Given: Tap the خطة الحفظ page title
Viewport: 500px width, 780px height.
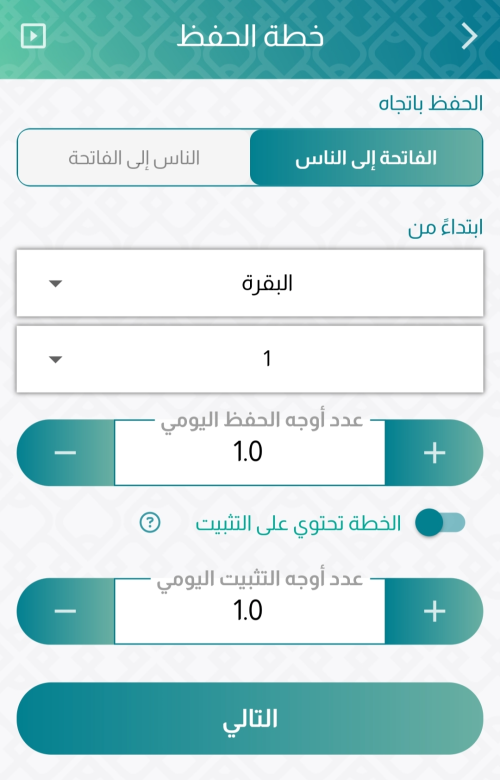Looking at the screenshot, I should point(250,36).
